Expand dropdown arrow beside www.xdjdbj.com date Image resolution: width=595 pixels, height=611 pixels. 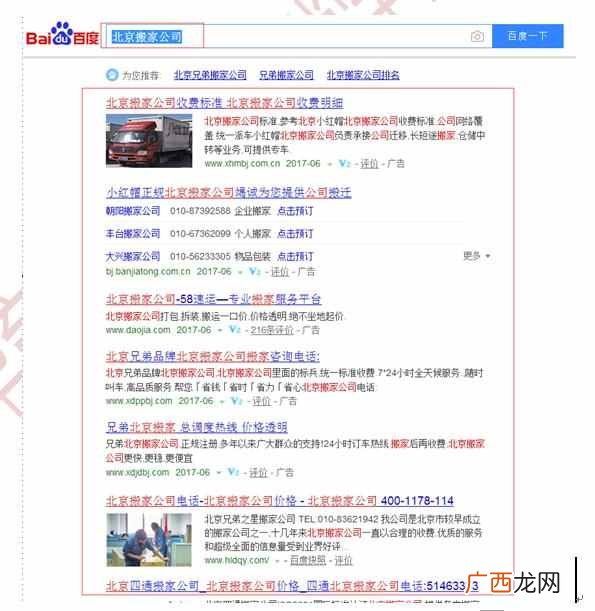(x=219, y=473)
